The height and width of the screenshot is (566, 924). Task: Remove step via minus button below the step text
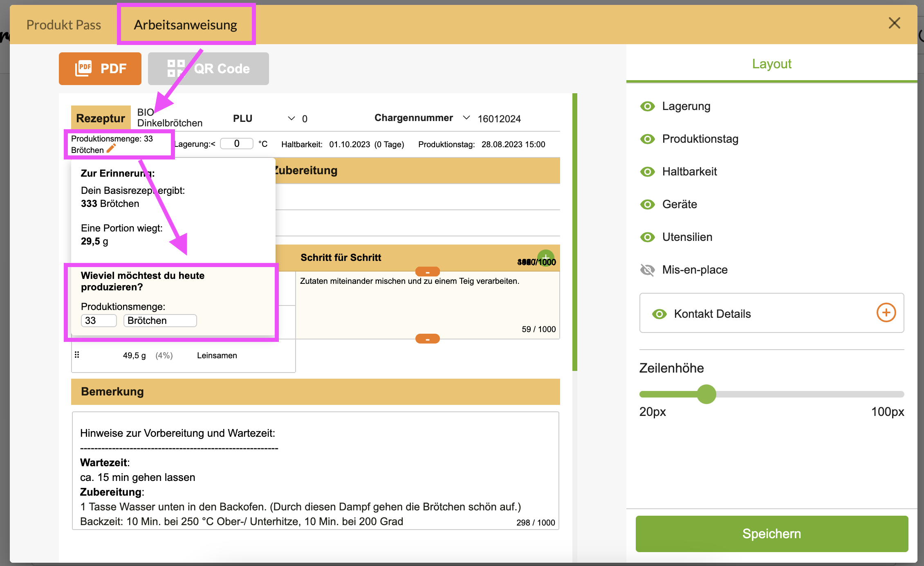coord(427,339)
